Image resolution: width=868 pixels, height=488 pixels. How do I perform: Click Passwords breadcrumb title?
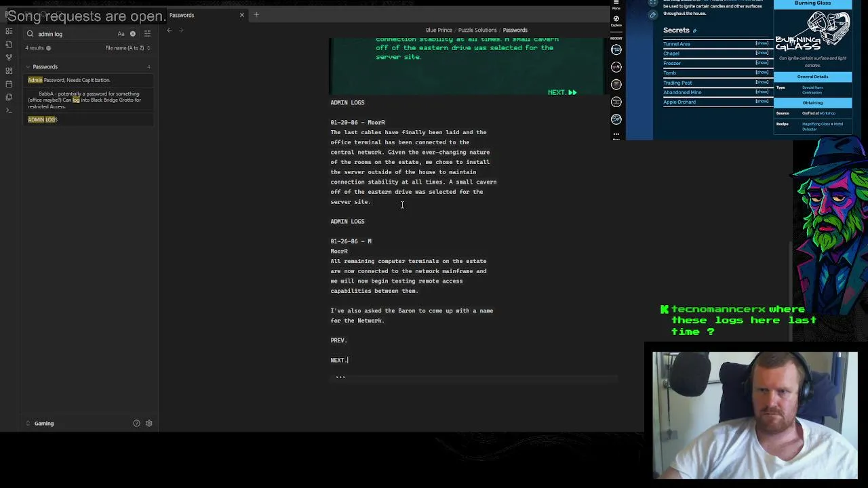515,30
